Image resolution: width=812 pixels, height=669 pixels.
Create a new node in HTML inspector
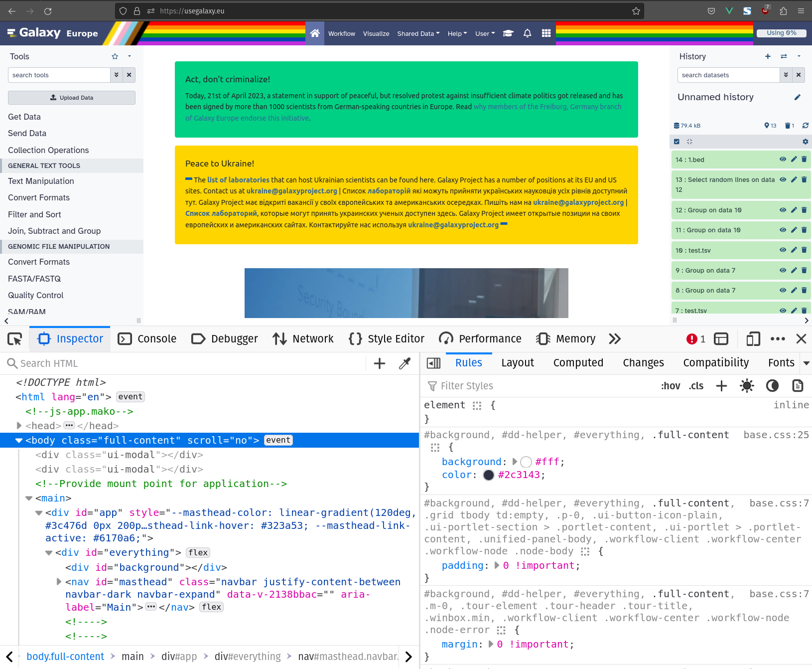pyautogui.click(x=380, y=363)
